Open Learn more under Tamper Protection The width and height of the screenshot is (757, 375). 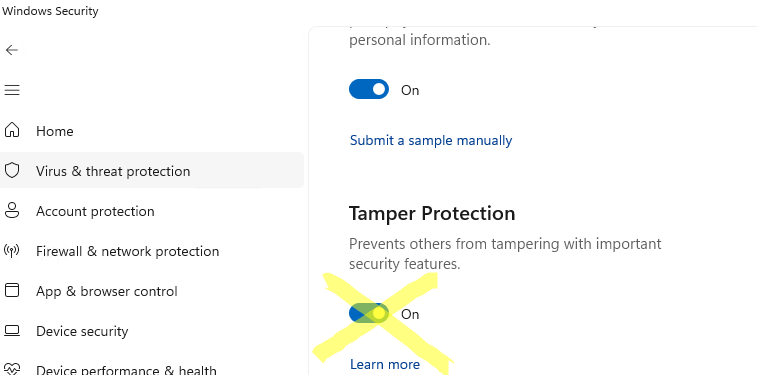(x=385, y=364)
